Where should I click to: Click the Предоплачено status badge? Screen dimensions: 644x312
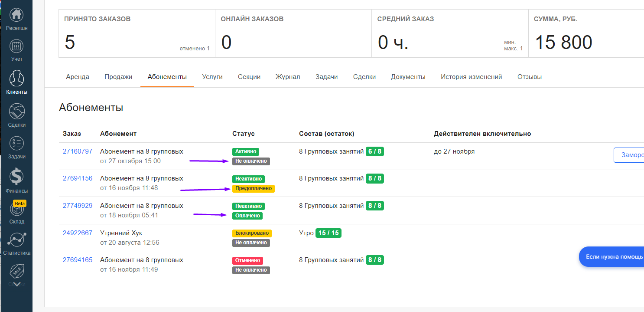(254, 188)
